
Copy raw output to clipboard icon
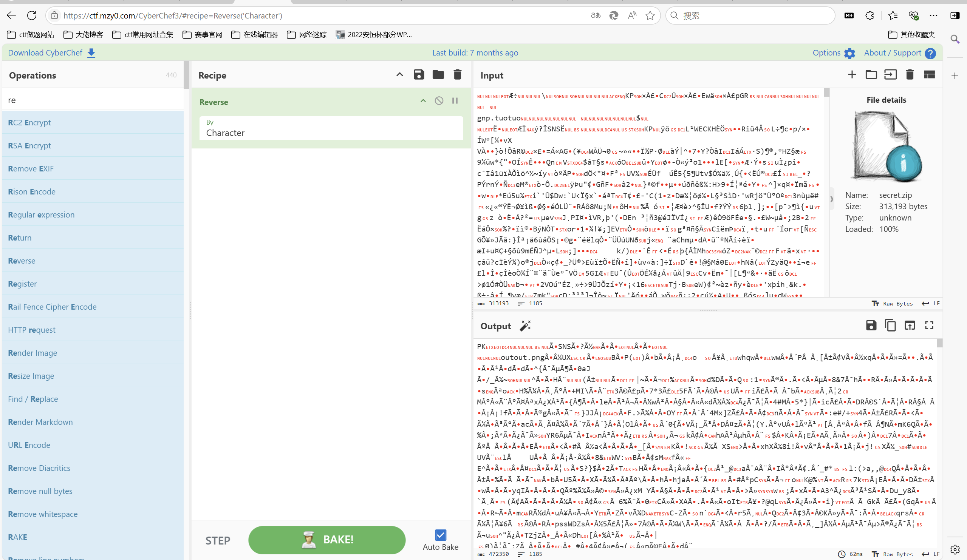pyautogui.click(x=890, y=325)
